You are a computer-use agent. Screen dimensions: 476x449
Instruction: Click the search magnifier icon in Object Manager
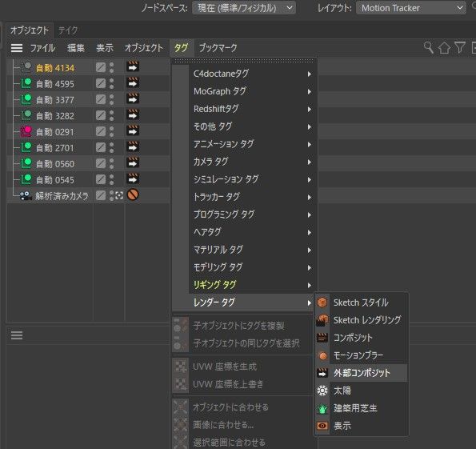[429, 48]
